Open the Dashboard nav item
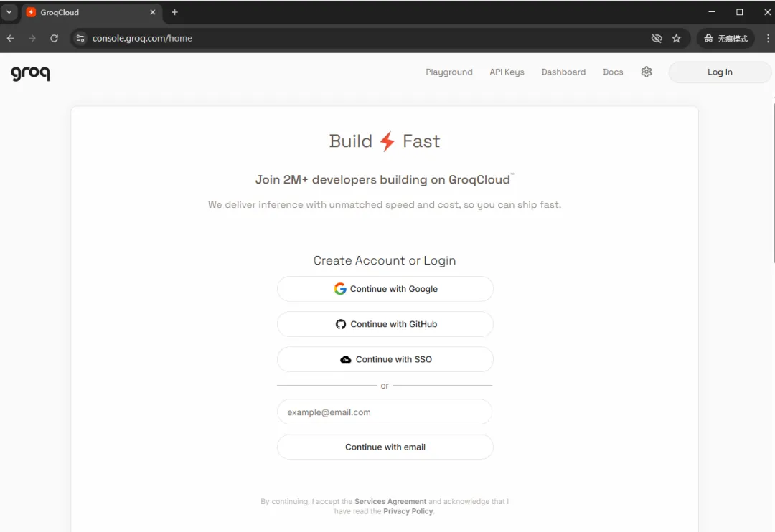Viewport: 775px width, 532px height. [x=563, y=72]
